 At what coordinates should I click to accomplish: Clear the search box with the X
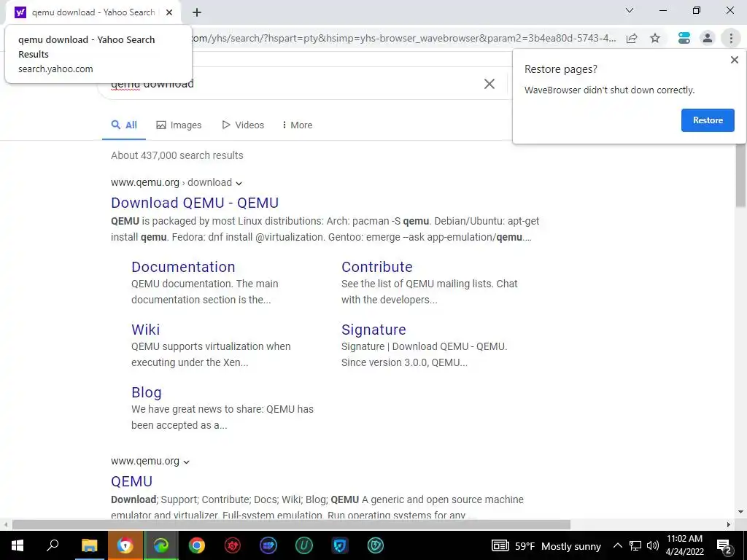489,84
